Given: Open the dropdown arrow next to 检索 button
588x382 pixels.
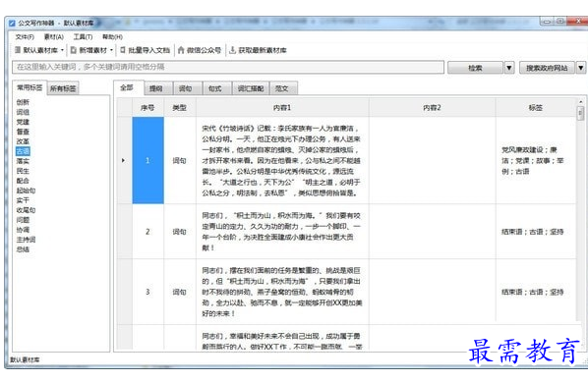Looking at the screenshot, I should click(509, 68).
